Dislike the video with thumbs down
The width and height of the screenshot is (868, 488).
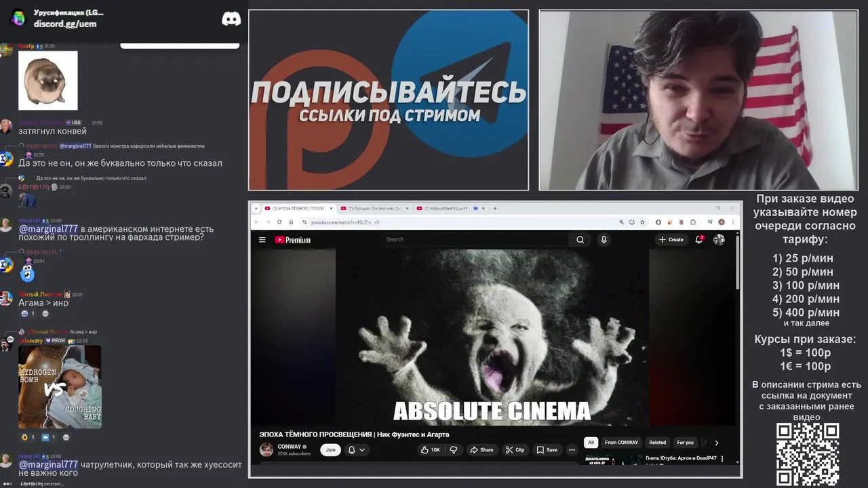pos(454,449)
